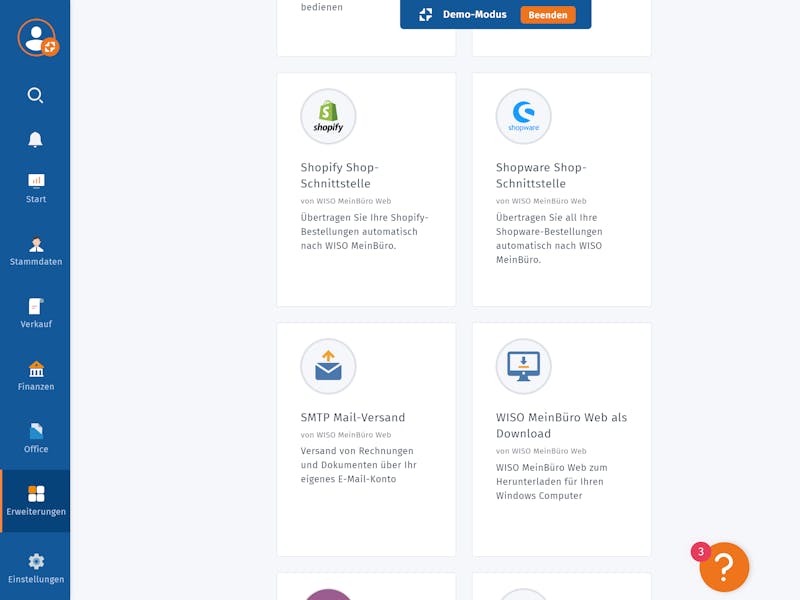Click Beenden to exit demo mode
The height and width of the screenshot is (600, 800).
click(547, 15)
